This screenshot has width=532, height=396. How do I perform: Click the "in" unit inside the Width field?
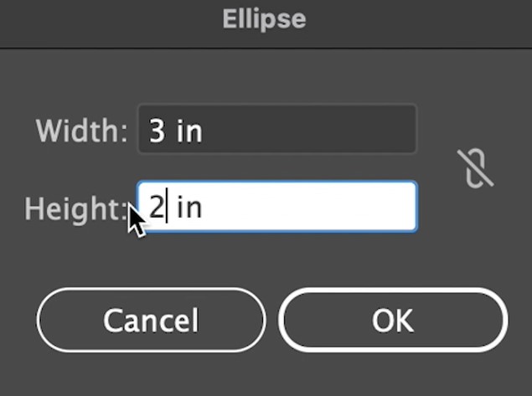click(189, 131)
